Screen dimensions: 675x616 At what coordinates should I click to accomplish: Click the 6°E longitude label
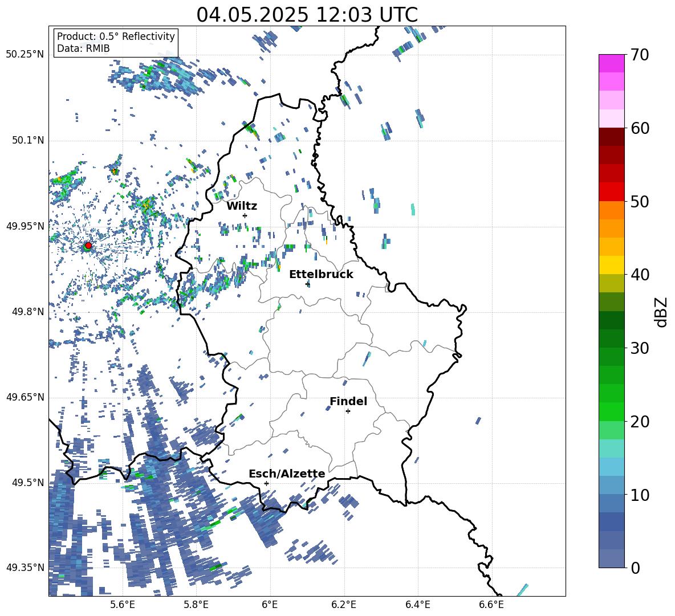(x=270, y=605)
